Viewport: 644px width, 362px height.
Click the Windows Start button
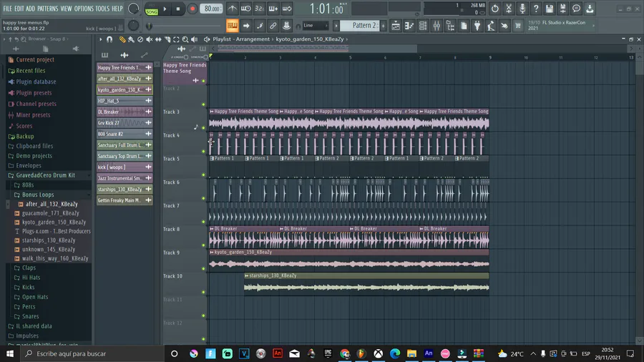tap(10, 353)
